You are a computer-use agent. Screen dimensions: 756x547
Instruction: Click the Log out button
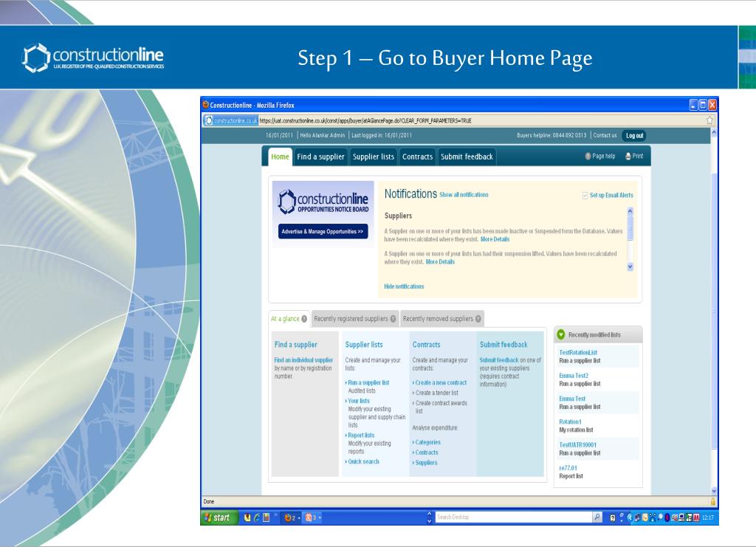coord(634,135)
